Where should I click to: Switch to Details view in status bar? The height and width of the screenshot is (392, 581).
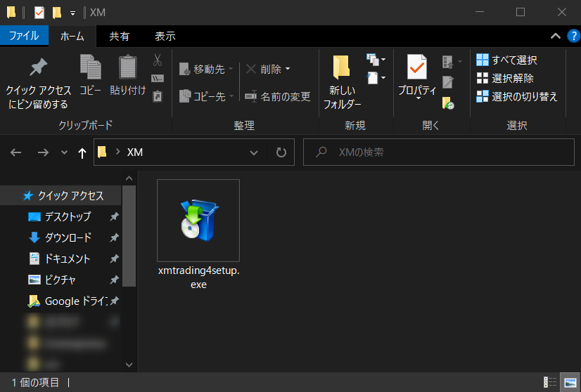tap(550, 382)
